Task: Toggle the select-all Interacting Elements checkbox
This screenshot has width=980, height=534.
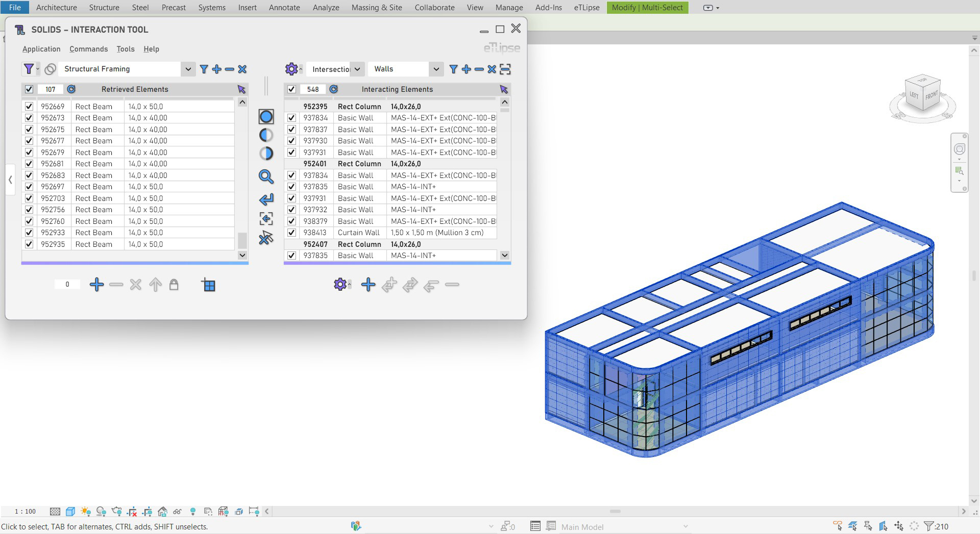Action: click(291, 89)
